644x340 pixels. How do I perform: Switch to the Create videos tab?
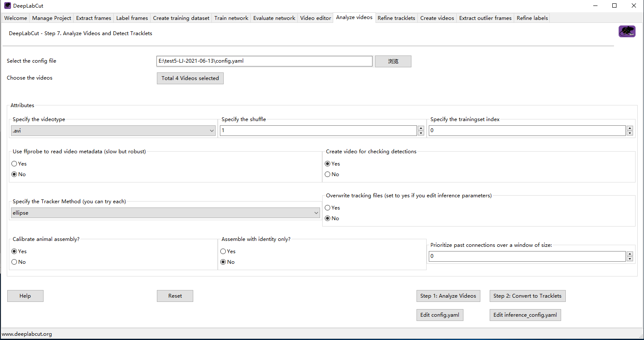437,18
